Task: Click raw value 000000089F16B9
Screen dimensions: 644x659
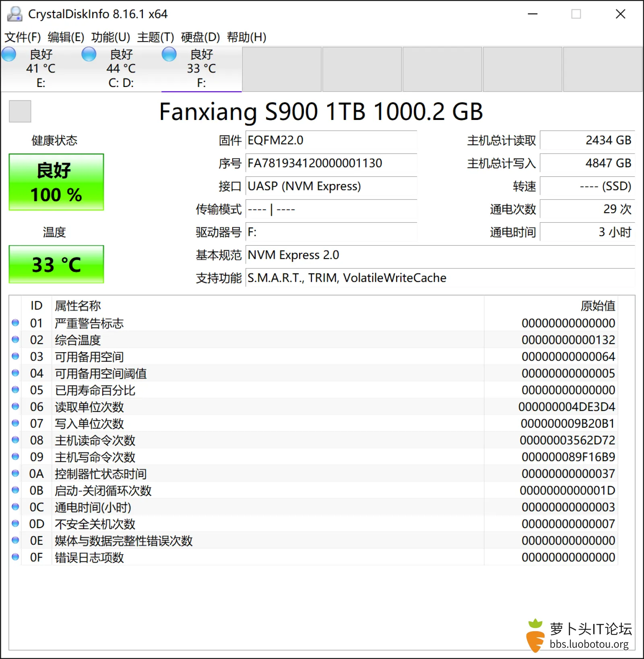Action: 568,457
